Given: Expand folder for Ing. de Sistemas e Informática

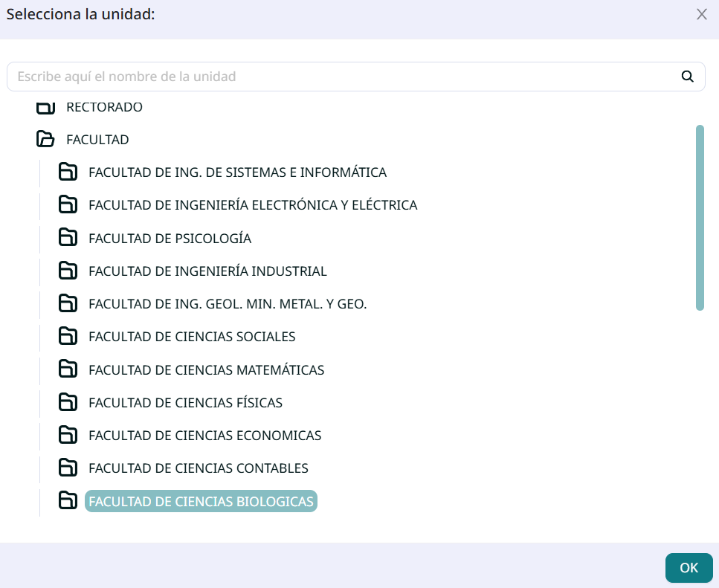Looking at the screenshot, I should pyautogui.click(x=68, y=172).
